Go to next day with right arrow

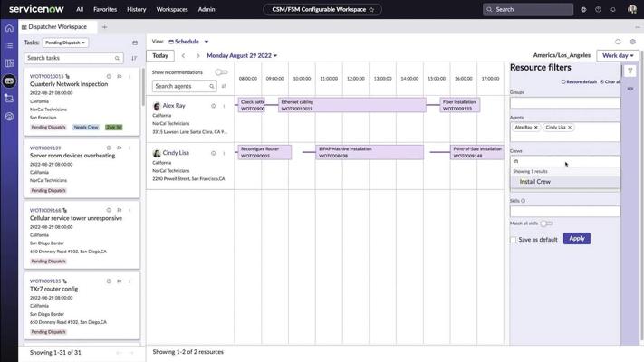(197, 56)
